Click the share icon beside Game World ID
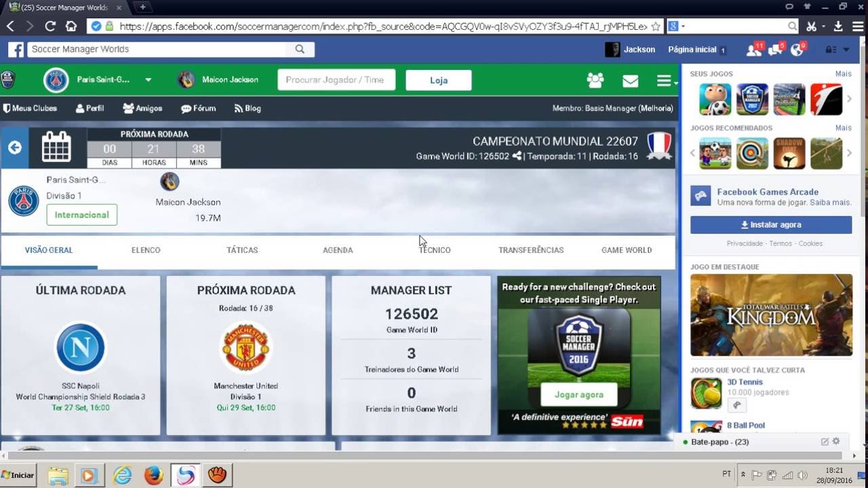The height and width of the screenshot is (488, 868). 517,156
